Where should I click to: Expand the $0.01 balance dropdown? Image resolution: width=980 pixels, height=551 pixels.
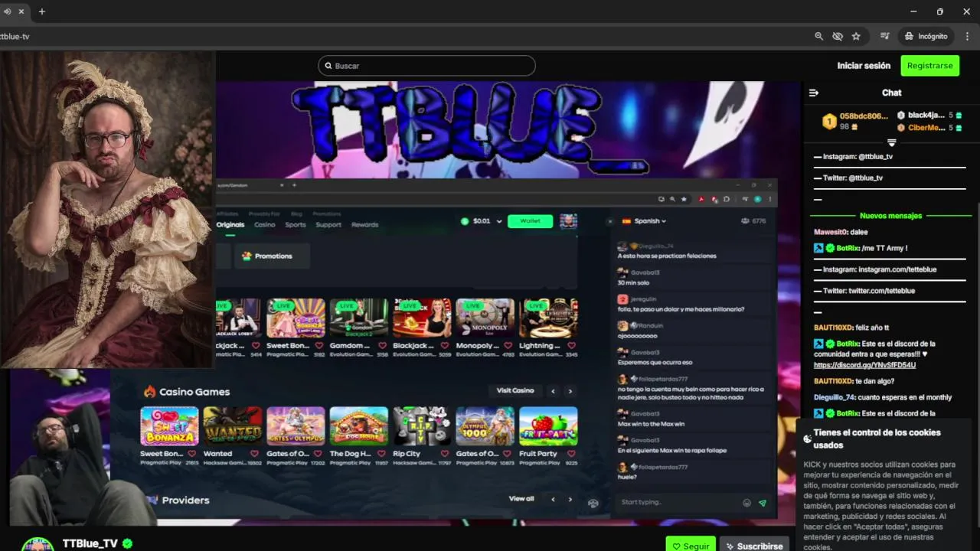coord(499,221)
